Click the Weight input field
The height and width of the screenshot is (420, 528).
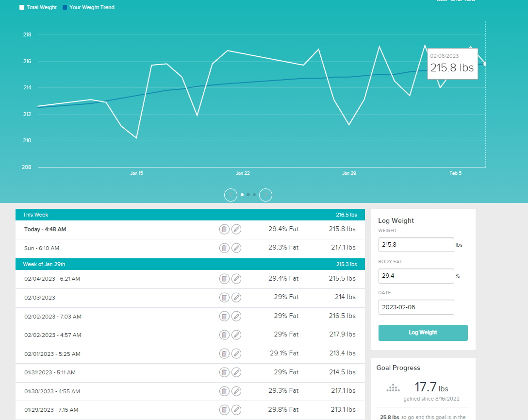point(416,245)
